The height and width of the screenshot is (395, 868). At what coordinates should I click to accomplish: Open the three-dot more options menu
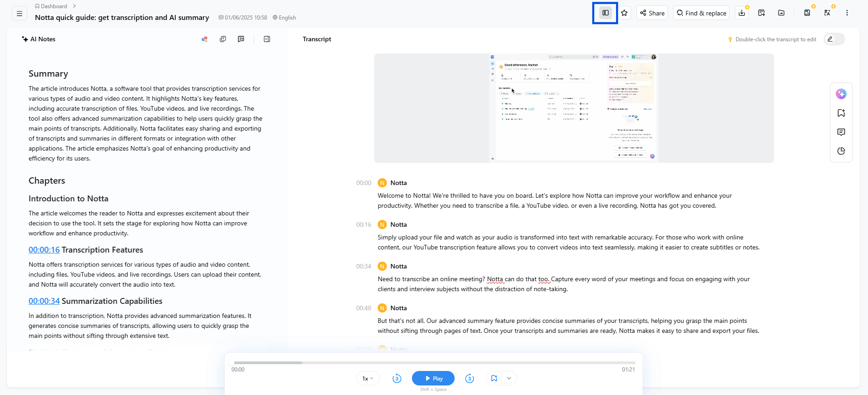pyautogui.click(x=847, y=13)
